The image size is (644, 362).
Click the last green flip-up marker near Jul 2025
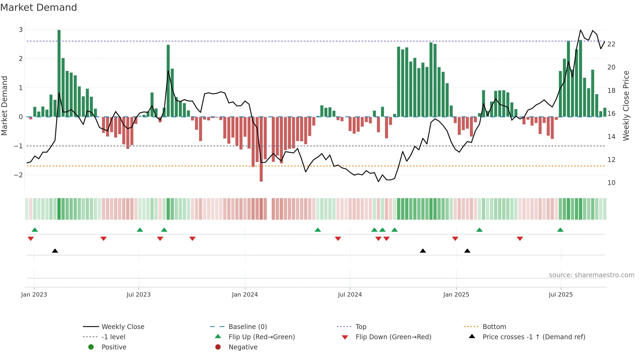(x=560, y=230)
